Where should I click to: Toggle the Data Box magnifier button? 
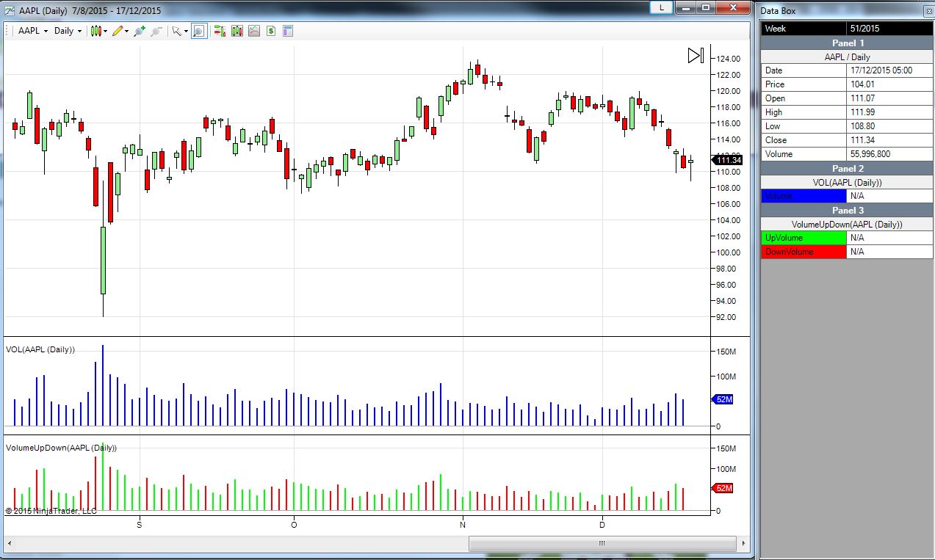pyautogui.click(x=199, y=31)
